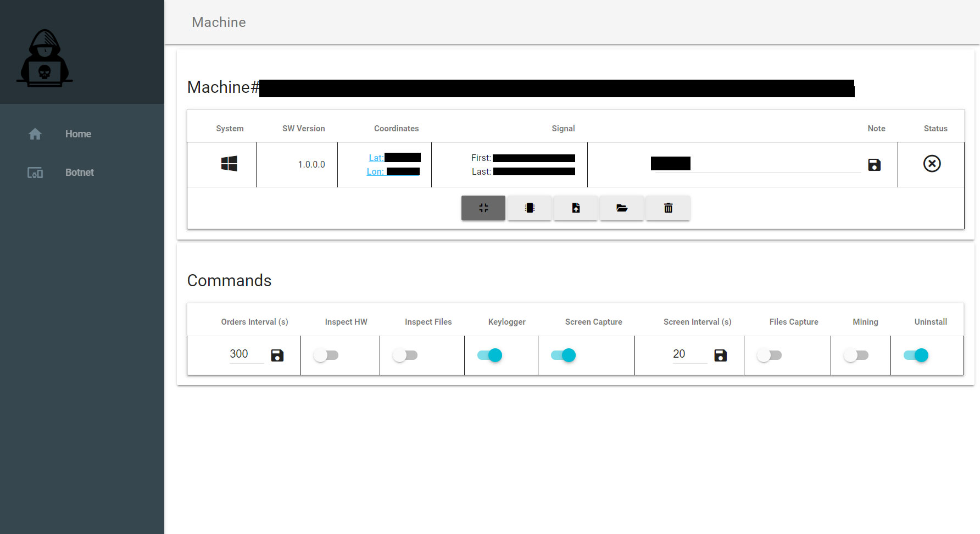This screenshot has height=534, width=980.
Task: Click the Uninstall column header
Action: pyautogui.click(x=931, y=322)
